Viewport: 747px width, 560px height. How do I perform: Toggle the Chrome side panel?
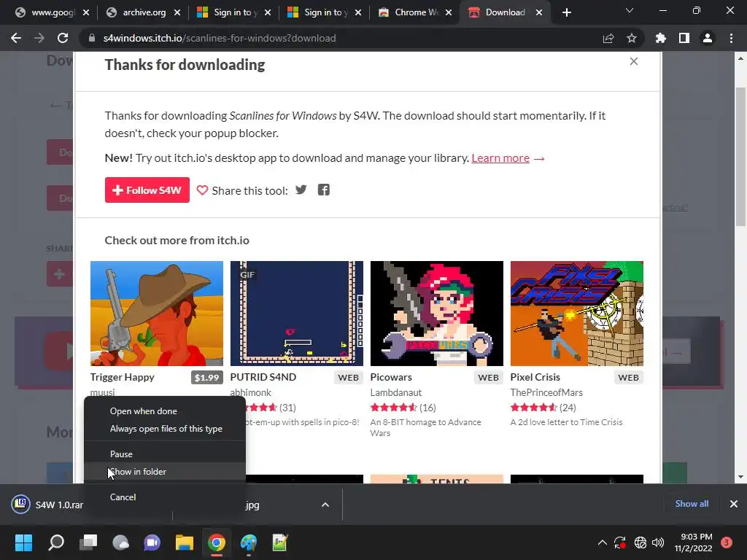(684, 38)
